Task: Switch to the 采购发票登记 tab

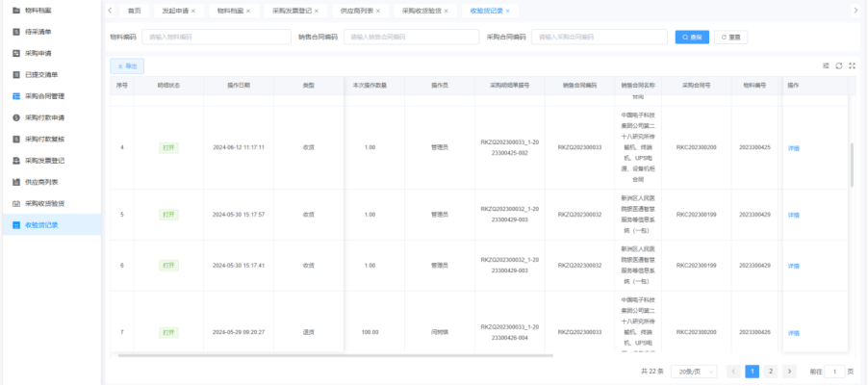Action: pyautogui.click(x=292, y=11)
